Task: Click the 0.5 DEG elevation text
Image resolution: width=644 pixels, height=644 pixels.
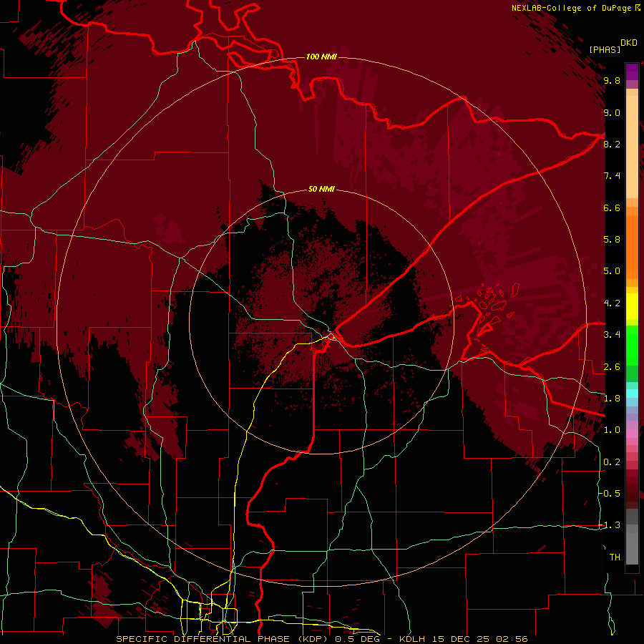Action: tap(359, 639)
